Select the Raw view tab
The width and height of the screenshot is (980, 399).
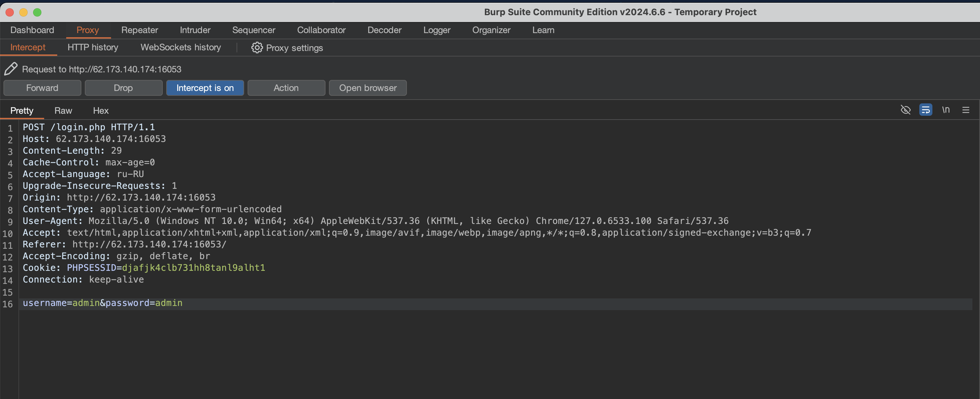click(63, 111)
